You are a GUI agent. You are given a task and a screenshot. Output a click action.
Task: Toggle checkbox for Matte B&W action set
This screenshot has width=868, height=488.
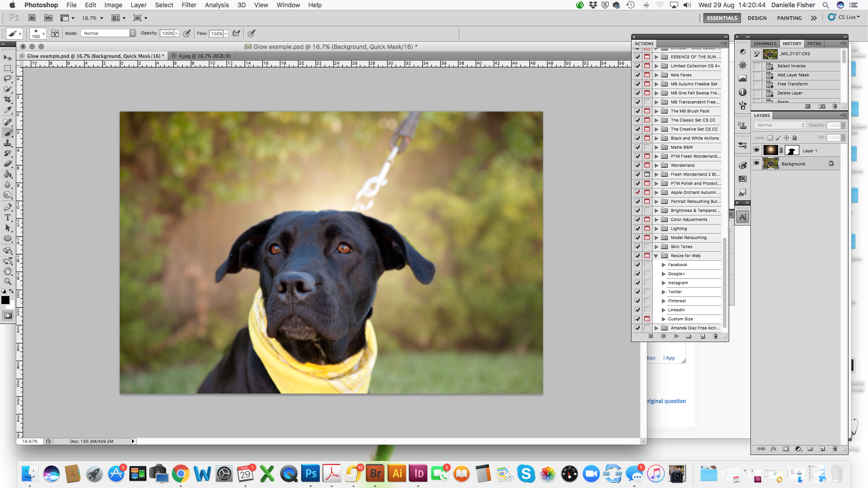pos(637,147)
